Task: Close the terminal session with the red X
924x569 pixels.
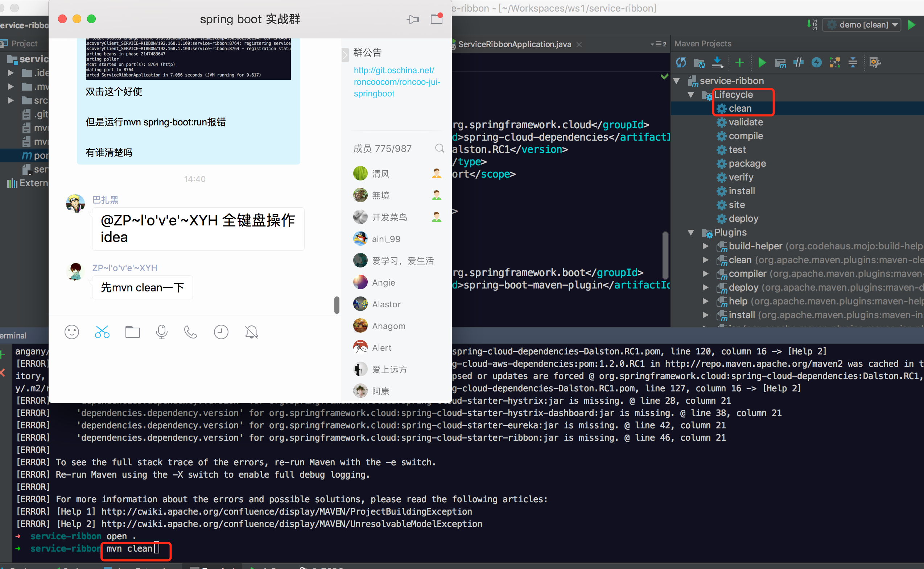Action: (x=2, y=373)
